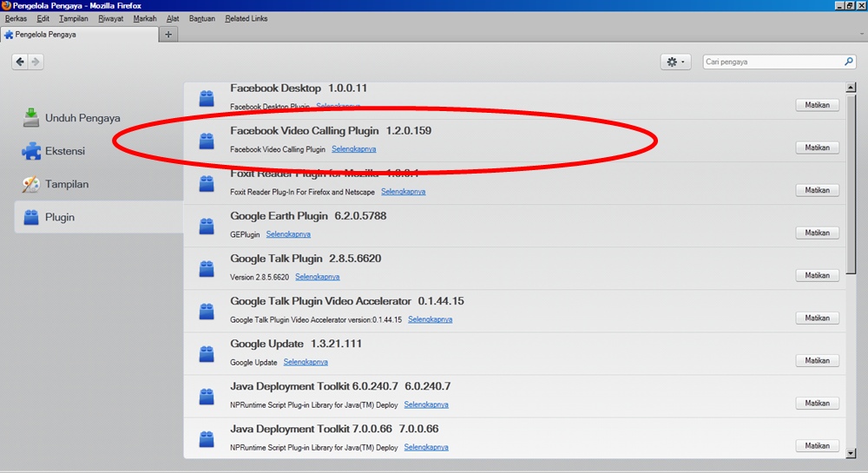Click the forward arrow navigation button
Viewport: 868px width, 473px height.
pyautogui.click(x=36, y=62)
